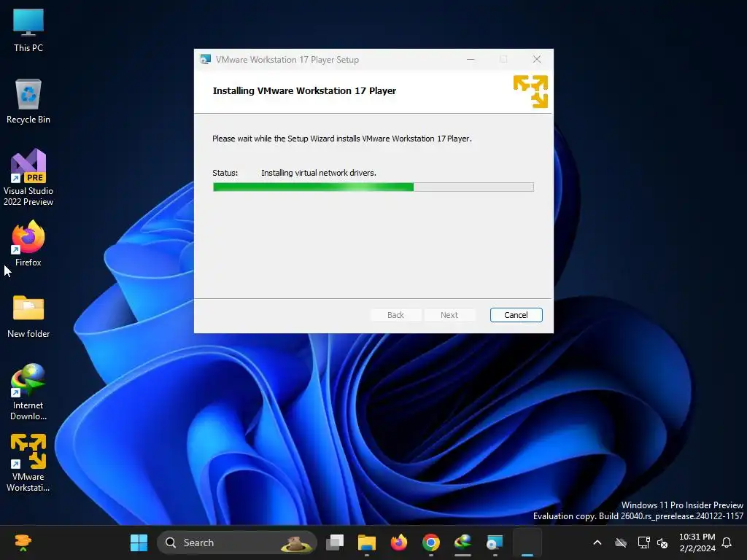Click the active blank taskbar app button

pyautogui.click(x=527, y=542)
